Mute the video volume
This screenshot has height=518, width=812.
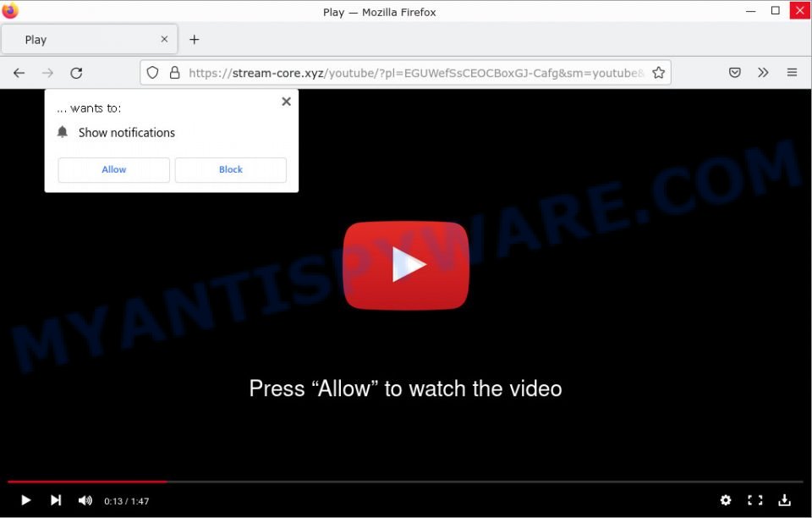click(85, 500)
